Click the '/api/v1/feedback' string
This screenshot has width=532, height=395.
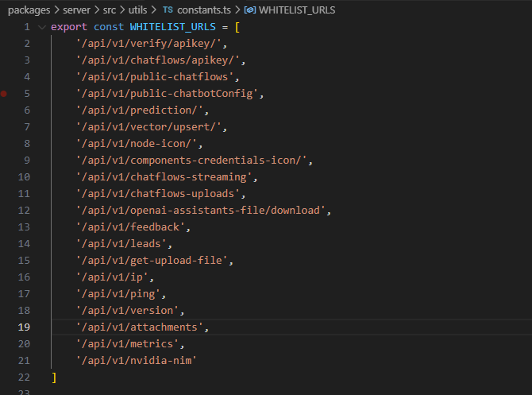(x=131, y=227)
